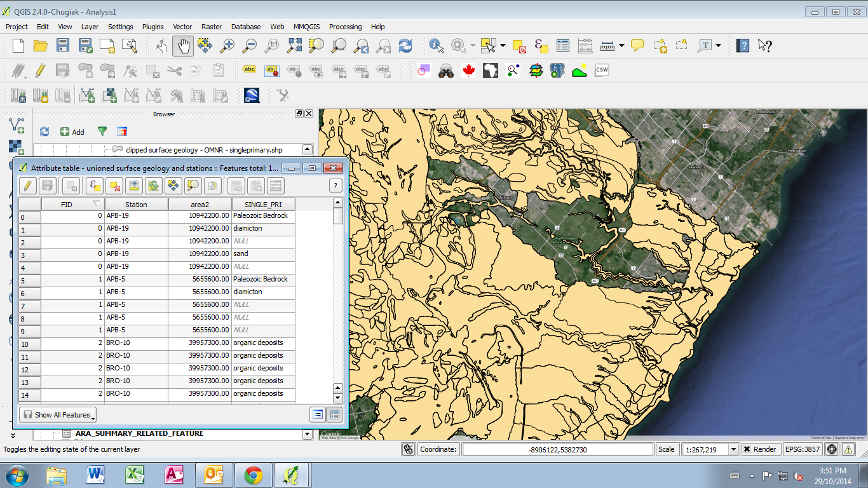Open the QGIS help contents book
The image size is (868, 488).
pos(743,46)
